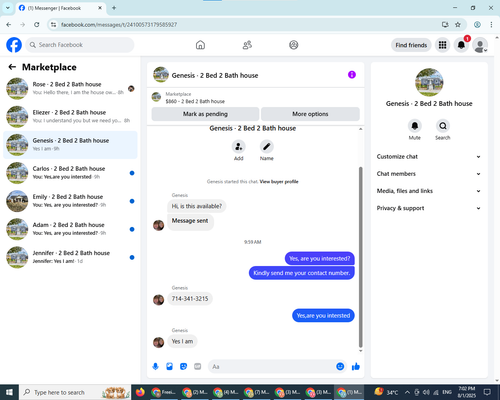The image size is (500, 400).
Task: Select Genesis conversation in the chat list
Action: (70, 145)
